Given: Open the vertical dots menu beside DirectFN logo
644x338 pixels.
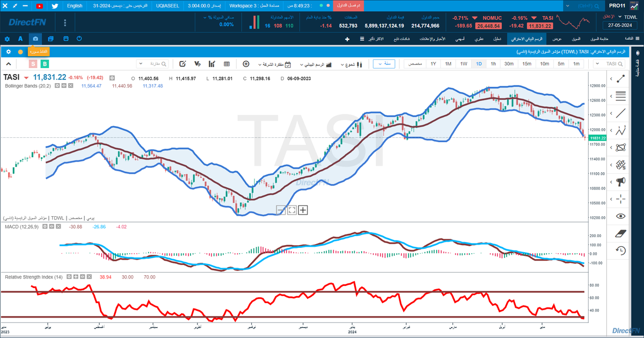Looking at the screenshot, I should point(65,24).
